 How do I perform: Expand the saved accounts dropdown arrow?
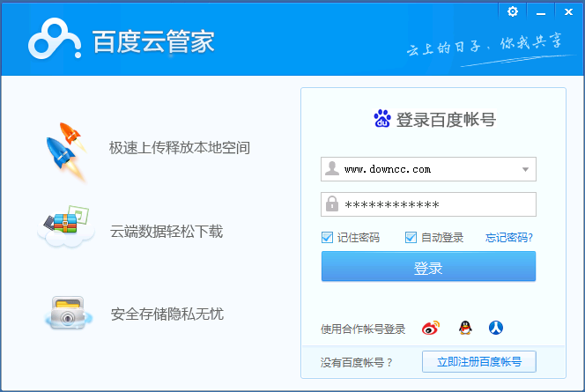pyautogui.click(x=525, y=169)
